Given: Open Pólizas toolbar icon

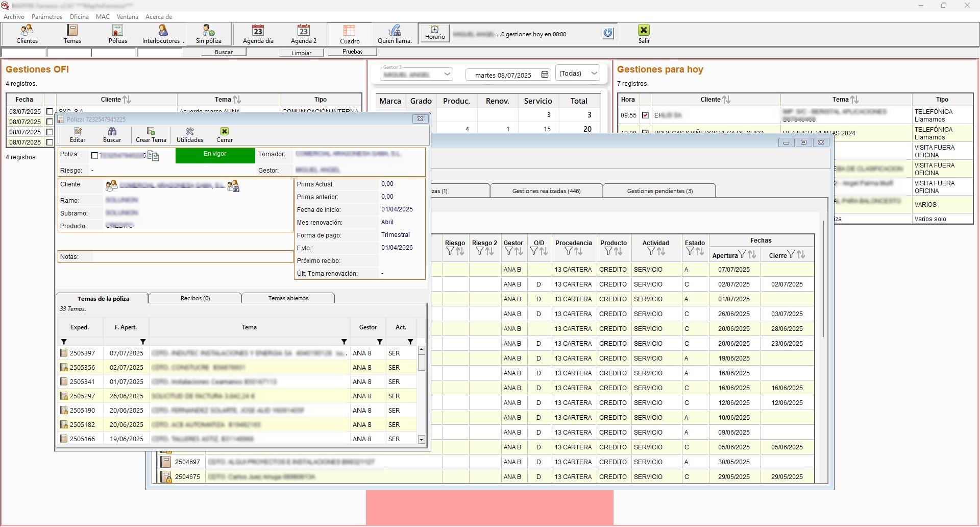Looking at the screenshot, I should [x=118, y=34].
